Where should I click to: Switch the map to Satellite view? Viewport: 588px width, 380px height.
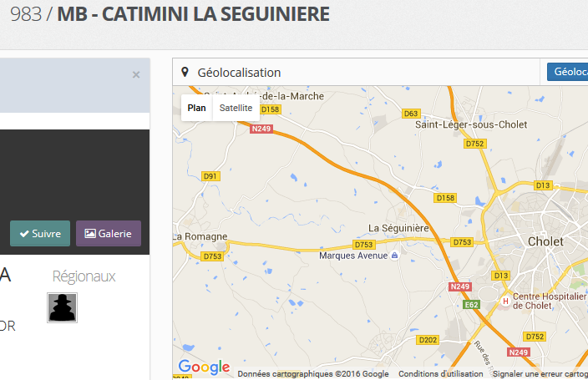[x=236, y=108]
